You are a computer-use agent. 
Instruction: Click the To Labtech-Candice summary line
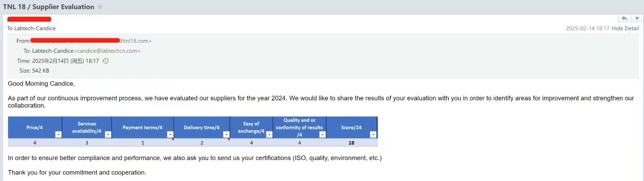tap(31, 28)
